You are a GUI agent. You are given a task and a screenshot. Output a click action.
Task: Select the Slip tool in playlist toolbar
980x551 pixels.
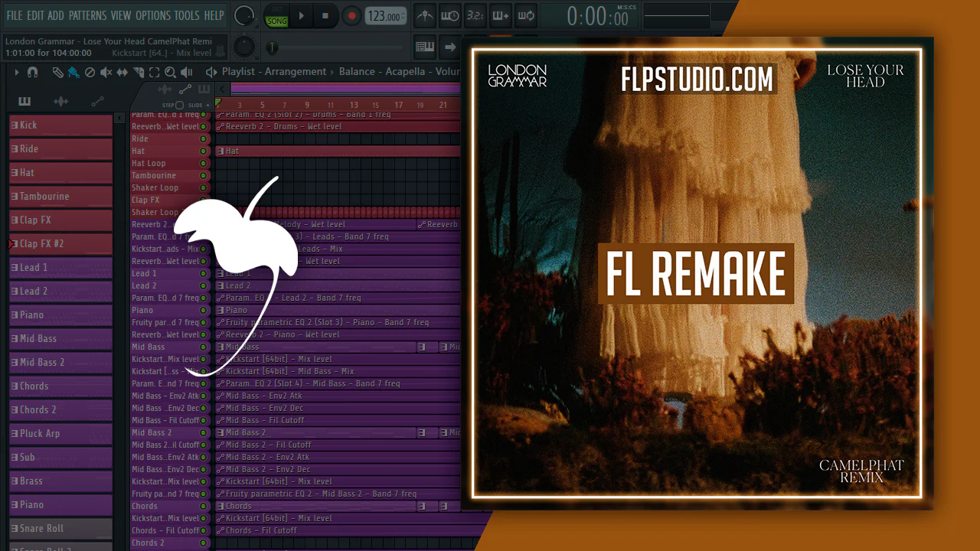click(122, 72)
